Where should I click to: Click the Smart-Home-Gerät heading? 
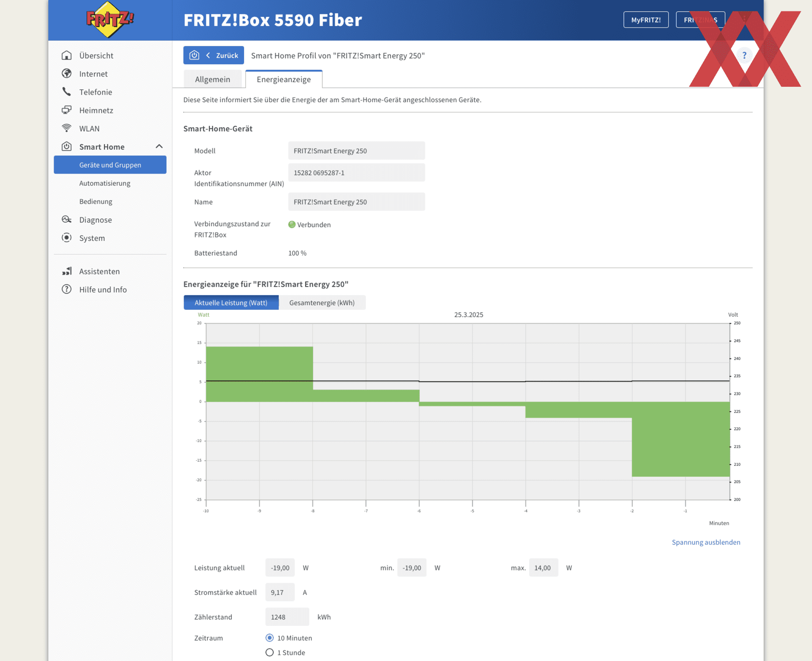[218, 129]
